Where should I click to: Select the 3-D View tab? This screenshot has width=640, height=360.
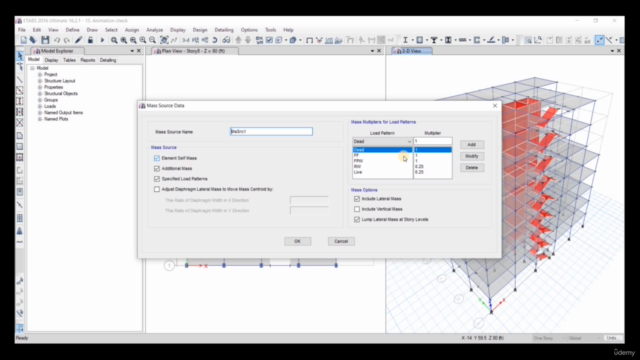click(x=411, y=51)
